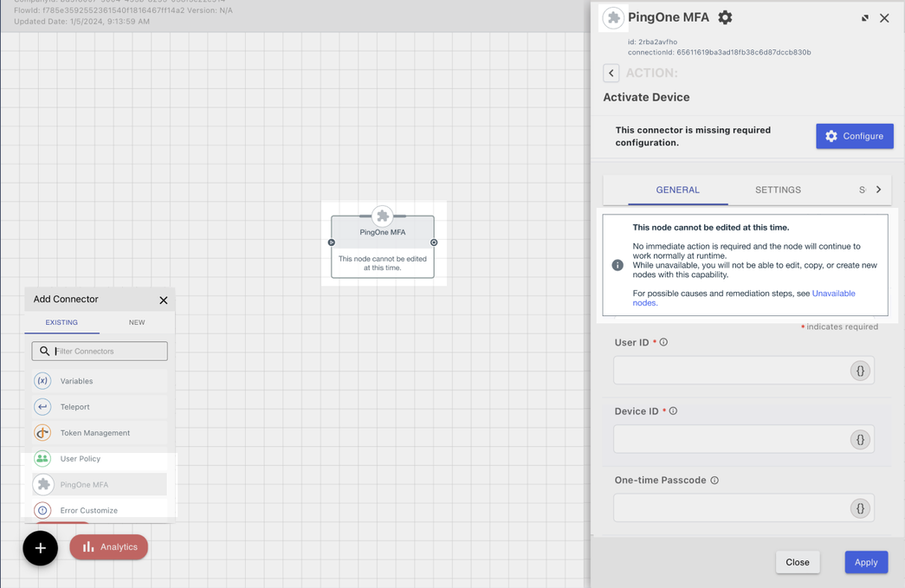This screenshot has width=905, height=588.
Task: Switch to the SETTINGS tab
Action: click(x=778, y=190)
